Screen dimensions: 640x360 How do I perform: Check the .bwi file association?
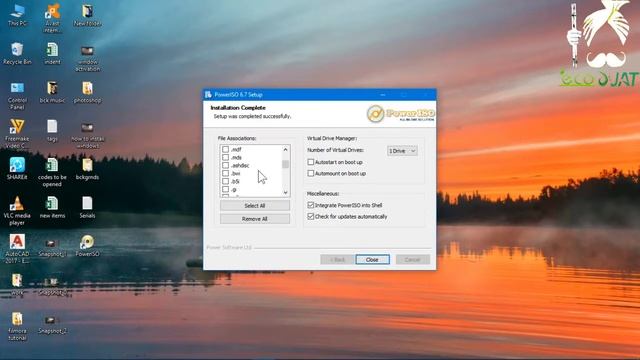coord(226,173)
